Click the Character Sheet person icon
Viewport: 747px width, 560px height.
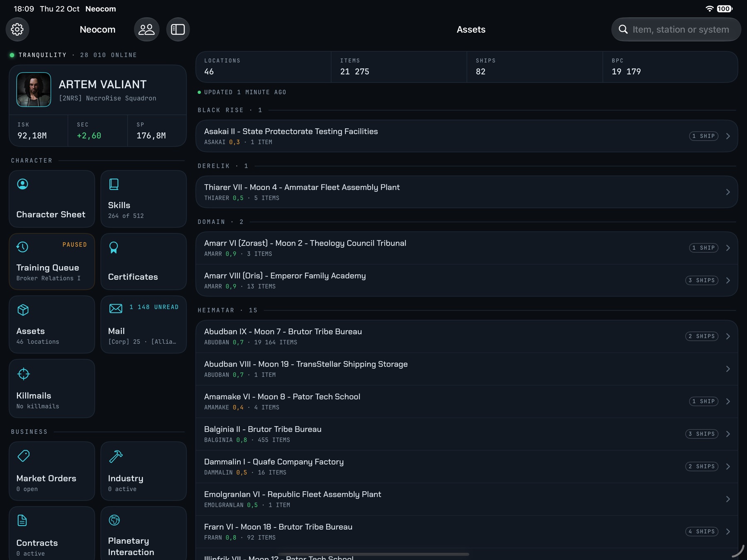click(23, 184)
